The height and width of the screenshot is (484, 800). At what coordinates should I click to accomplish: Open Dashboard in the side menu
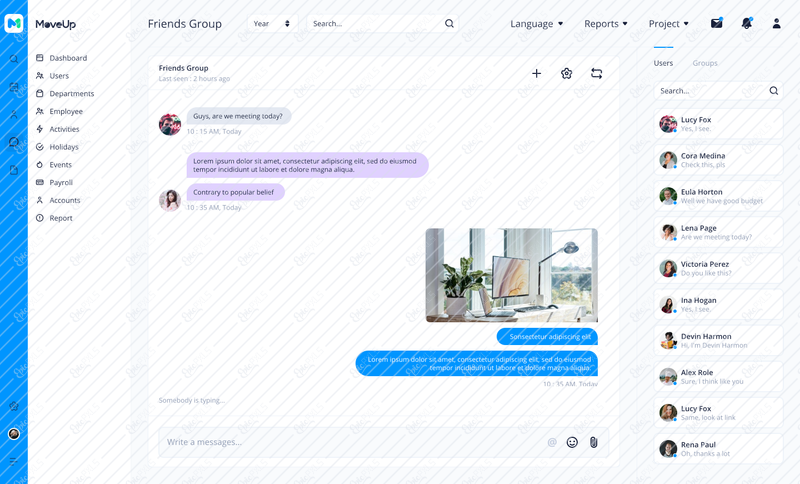click(61, 58)
